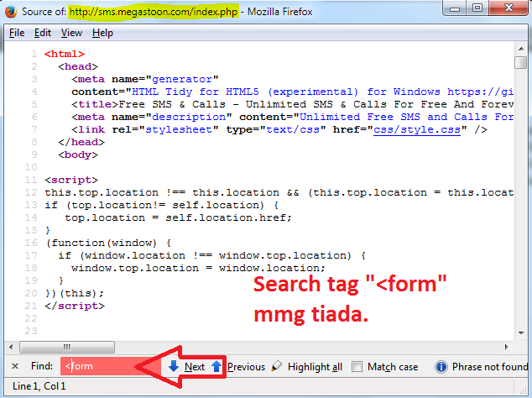The image size is (532, 398).
Task: Click the <title> tag on line 5
Action: pyautogui.click(x=95, y=104)
